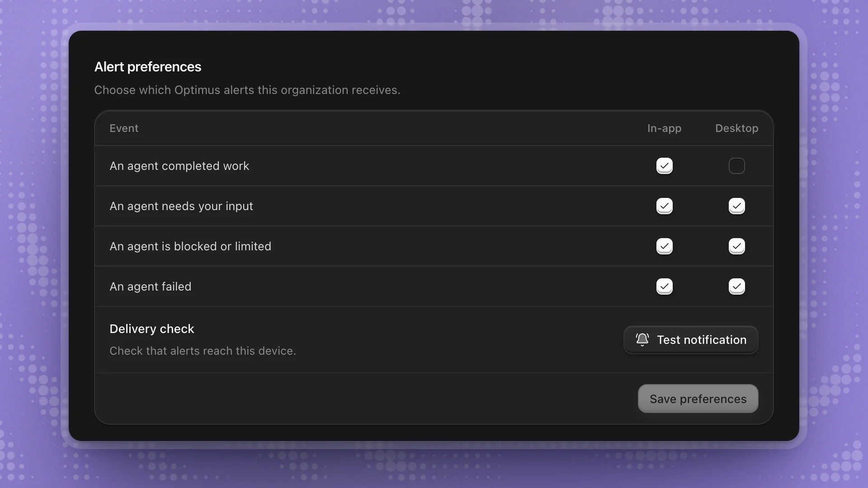
Task: Toggle In-app for agent is blocked or limited
Action: (x=664, y=246)
